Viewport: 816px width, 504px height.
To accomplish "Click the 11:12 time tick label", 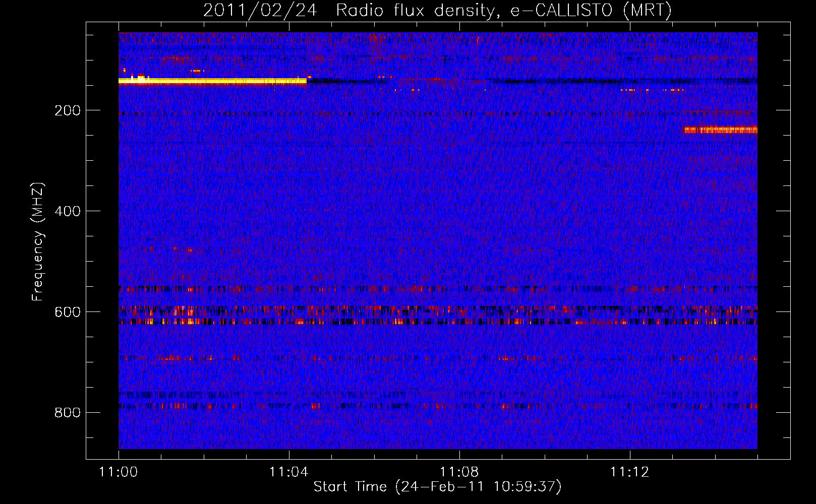I will click(629, 472).
